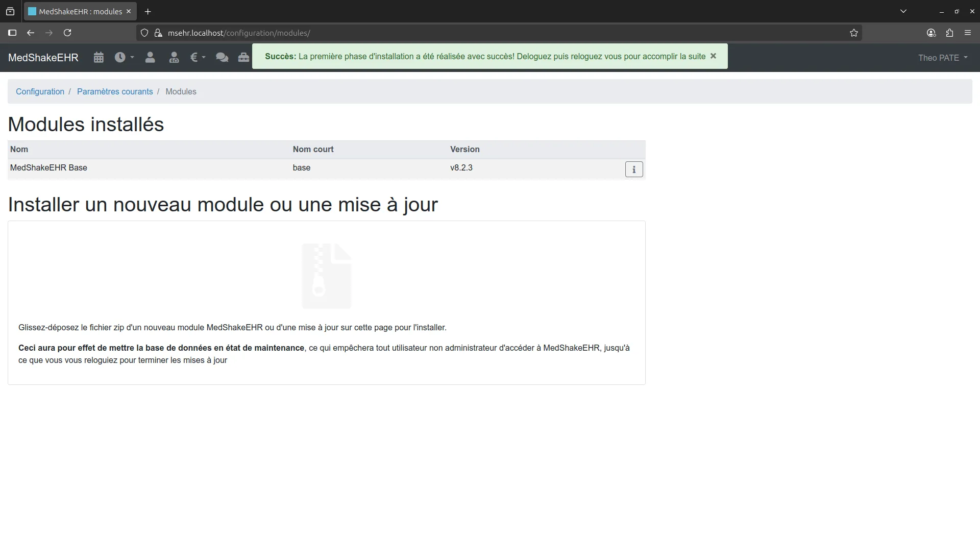The width and height of the screenshot is (980, 535).
Task: Open the Configuration breadcrumb link
Action: pyautogui.click(x=40, y=91)
